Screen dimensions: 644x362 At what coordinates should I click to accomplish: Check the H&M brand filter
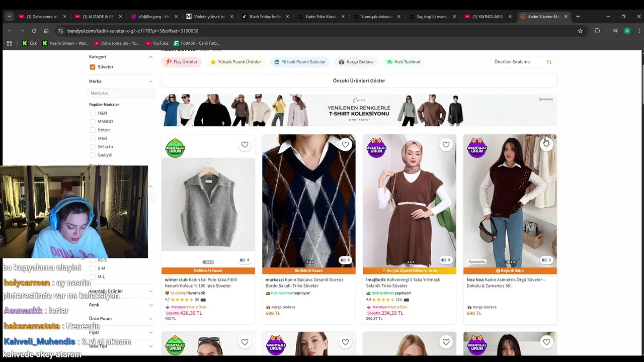(93, 113)
